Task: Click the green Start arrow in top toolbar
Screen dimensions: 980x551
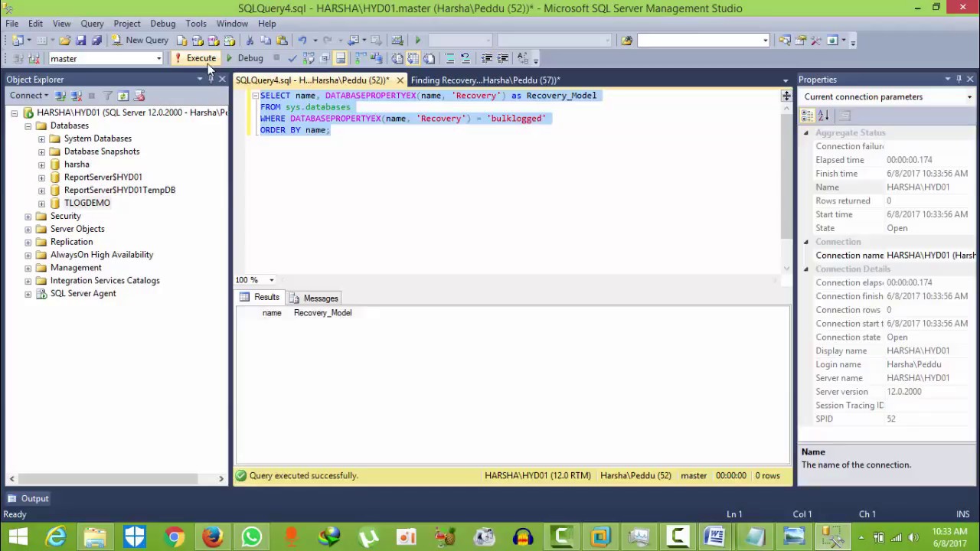Action: [417, 40]
